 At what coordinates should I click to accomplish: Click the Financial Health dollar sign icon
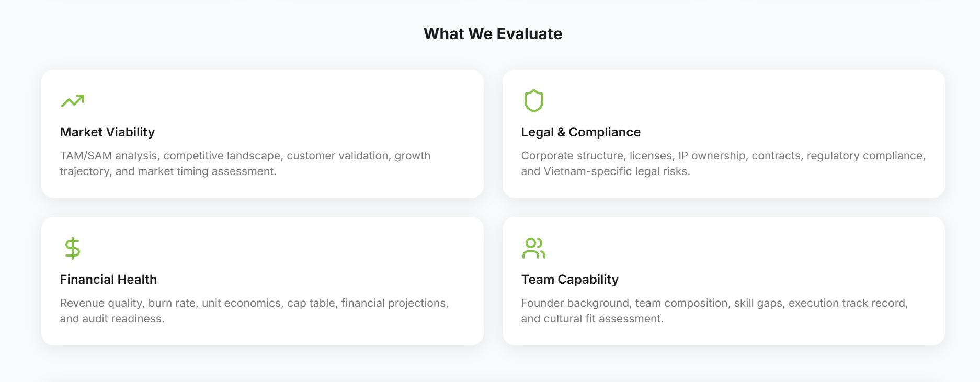pyautogui.click(x=72, y=248)
